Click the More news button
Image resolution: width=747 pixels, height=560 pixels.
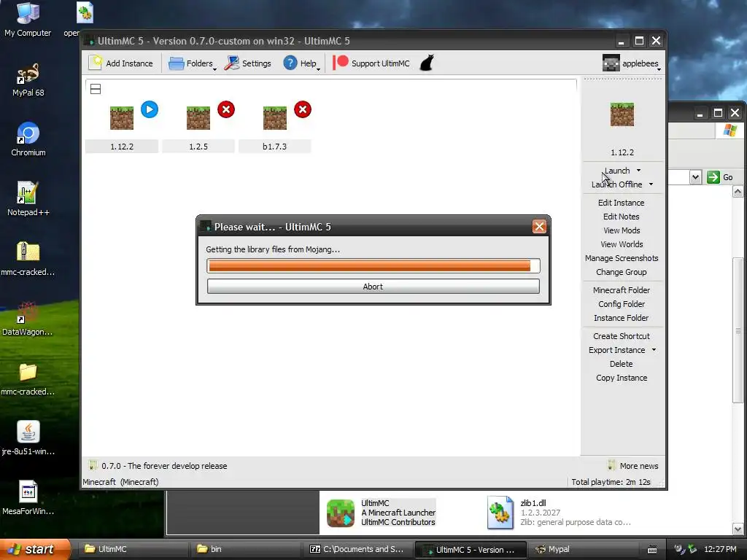coord(633,466)
